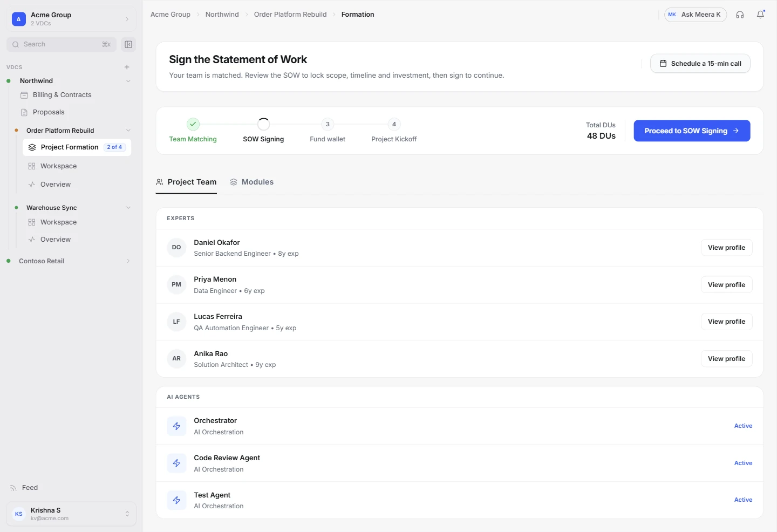Click the Acme Group logo avatar
The height and width of the screenshot is (532, 777).
[x=19, y=19]
